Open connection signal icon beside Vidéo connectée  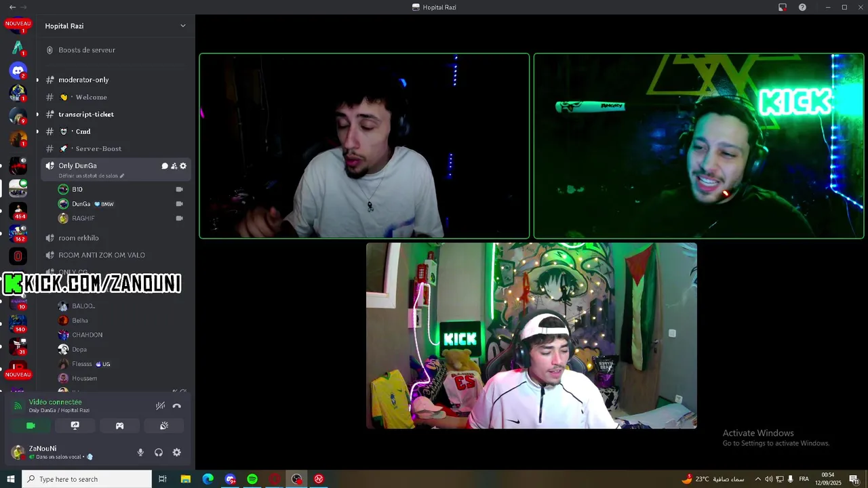(x=18, y=406)
